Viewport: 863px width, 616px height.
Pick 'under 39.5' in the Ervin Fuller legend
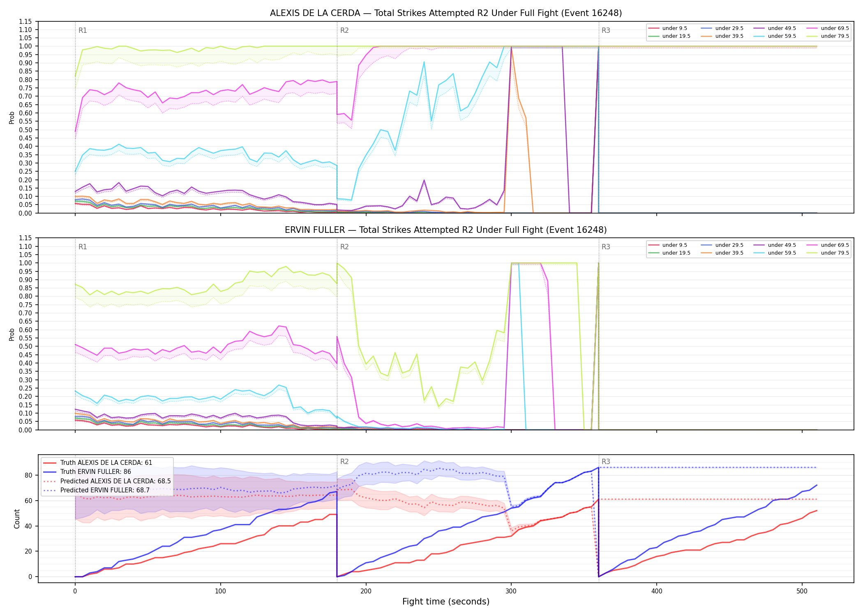[x=722, y=253]
